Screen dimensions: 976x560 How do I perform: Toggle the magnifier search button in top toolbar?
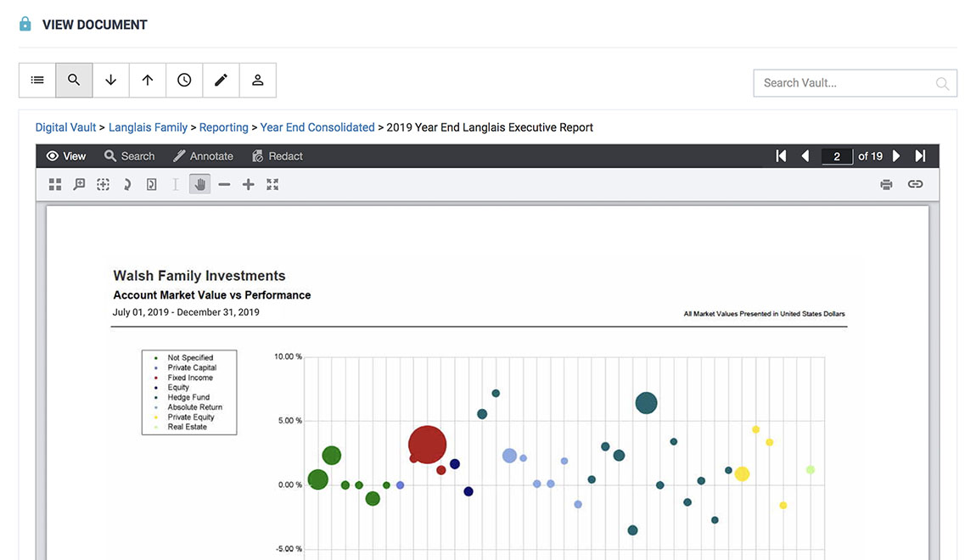click(x=74, y=80)
